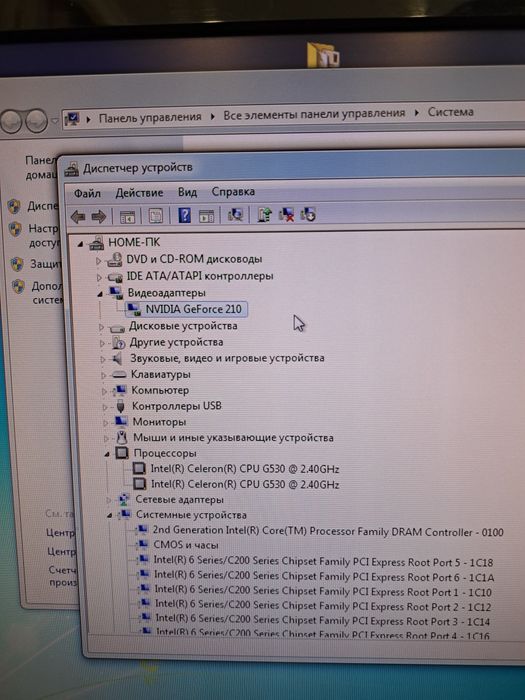Click the Forward arrow in Device Manager toolbar
The height and width of the screenshot is (700, 525).
click(99, 217)
